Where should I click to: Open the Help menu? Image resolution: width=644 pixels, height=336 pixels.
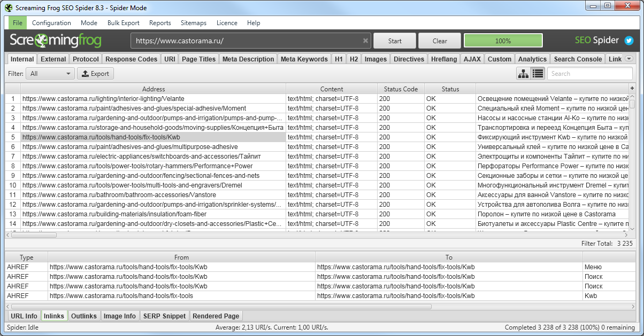pyautogui.click(x=254, y=23)
